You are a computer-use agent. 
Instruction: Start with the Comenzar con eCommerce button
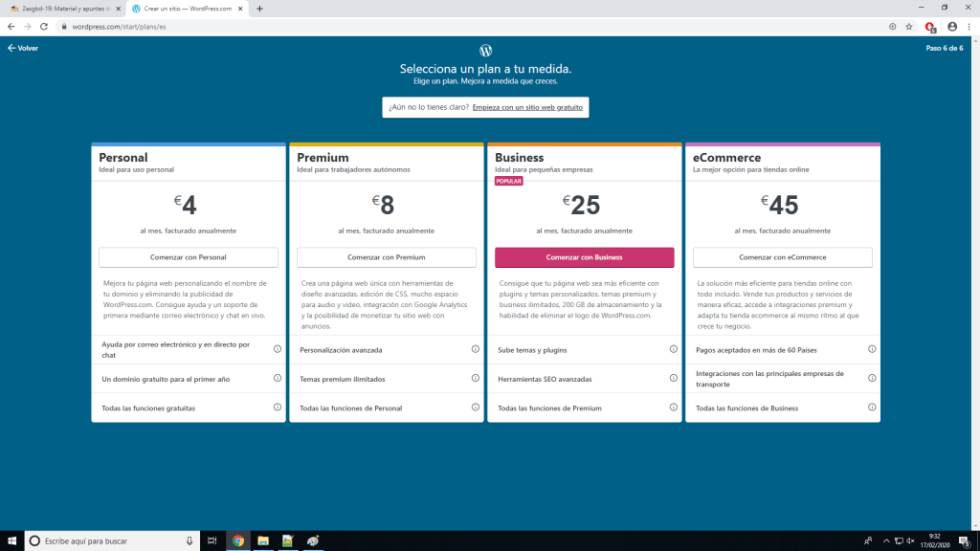[x=782, y=257]
